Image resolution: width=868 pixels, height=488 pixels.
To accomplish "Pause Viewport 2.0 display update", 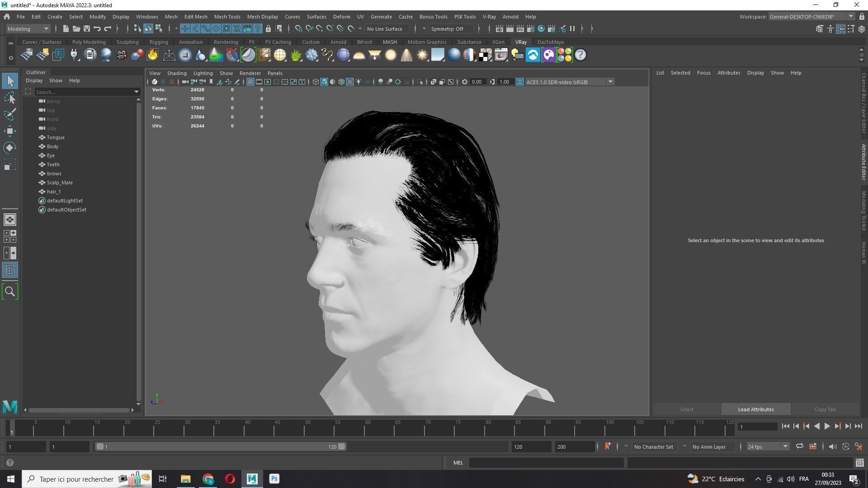I will click(x=572, y=29).
